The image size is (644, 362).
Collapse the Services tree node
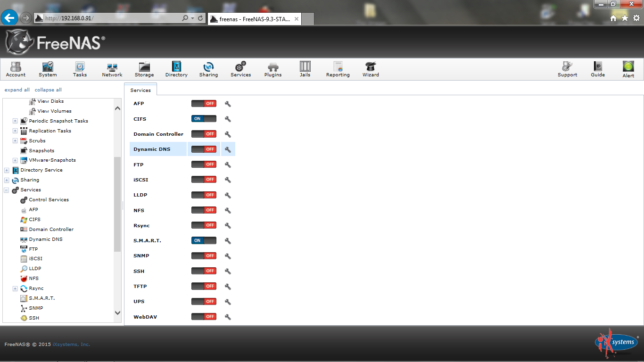7,190
